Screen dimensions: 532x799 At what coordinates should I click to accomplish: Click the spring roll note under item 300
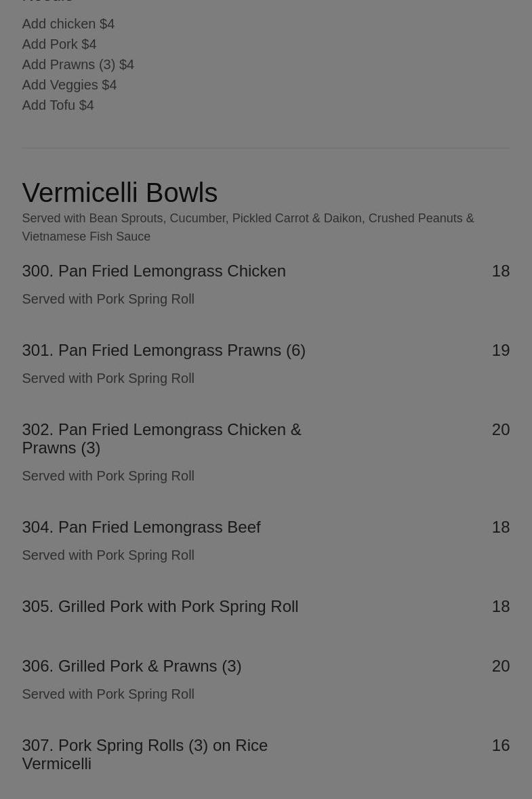point(108,299)
